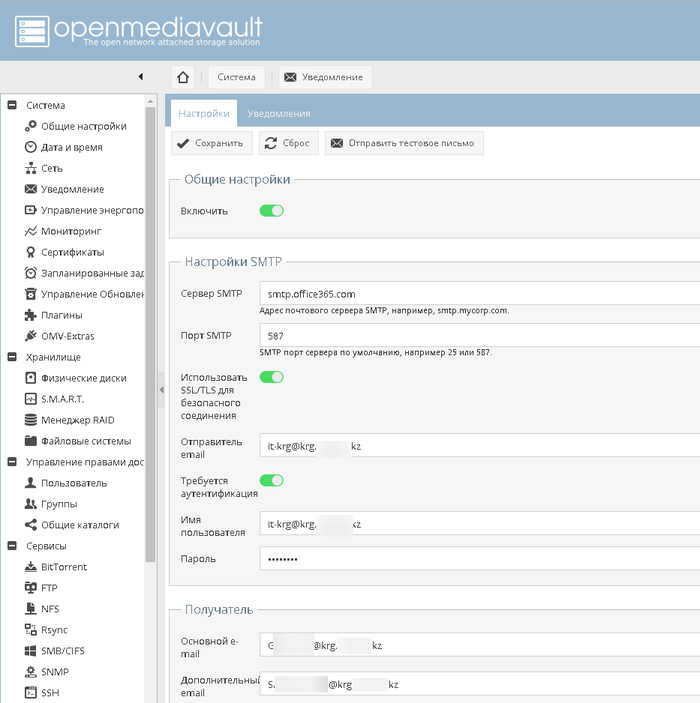Collapse sidebar with top arrow
700x703 pixels.
click(141, 77)
